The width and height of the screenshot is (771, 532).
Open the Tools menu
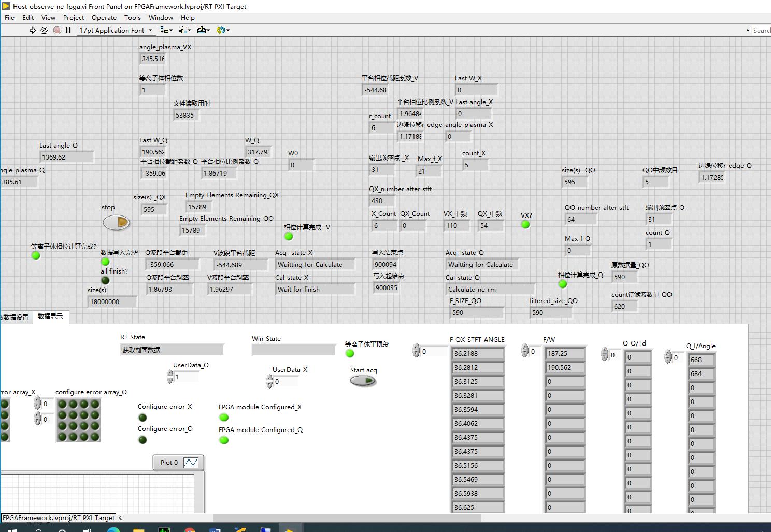(x=132, y=17)
